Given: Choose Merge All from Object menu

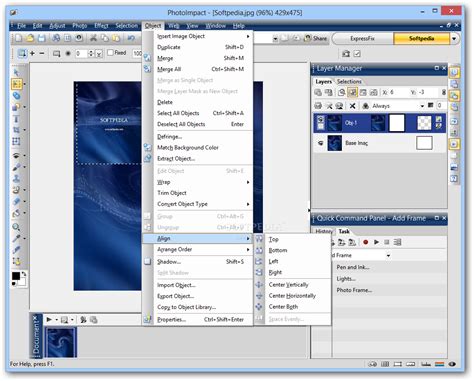Looking at the screenshot, I should tap(198, 69).
